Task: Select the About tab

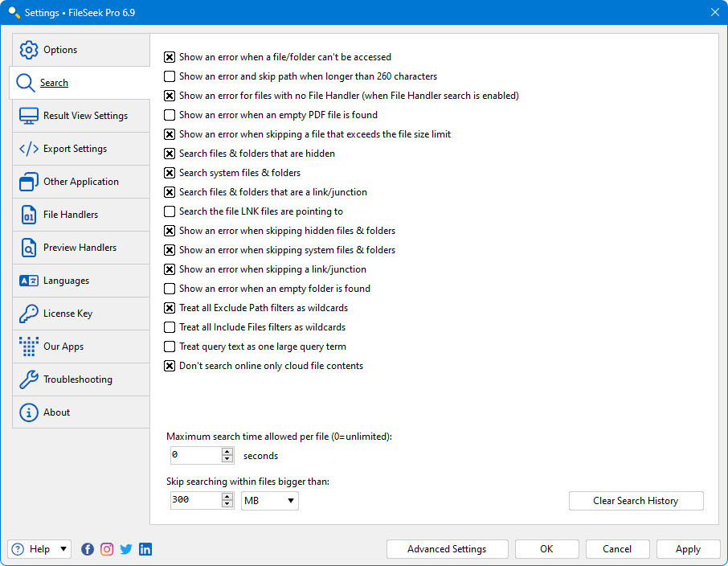Action: [x=81, y=412]
